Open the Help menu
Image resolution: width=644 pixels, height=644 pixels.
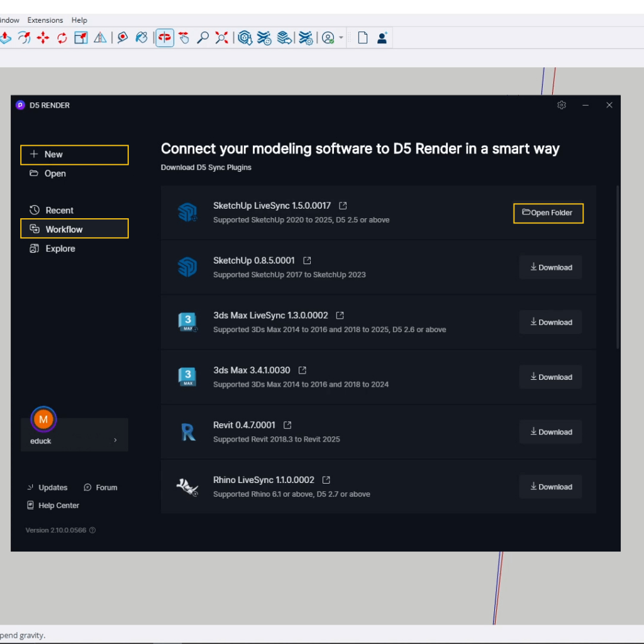click(x=79, y=20)
